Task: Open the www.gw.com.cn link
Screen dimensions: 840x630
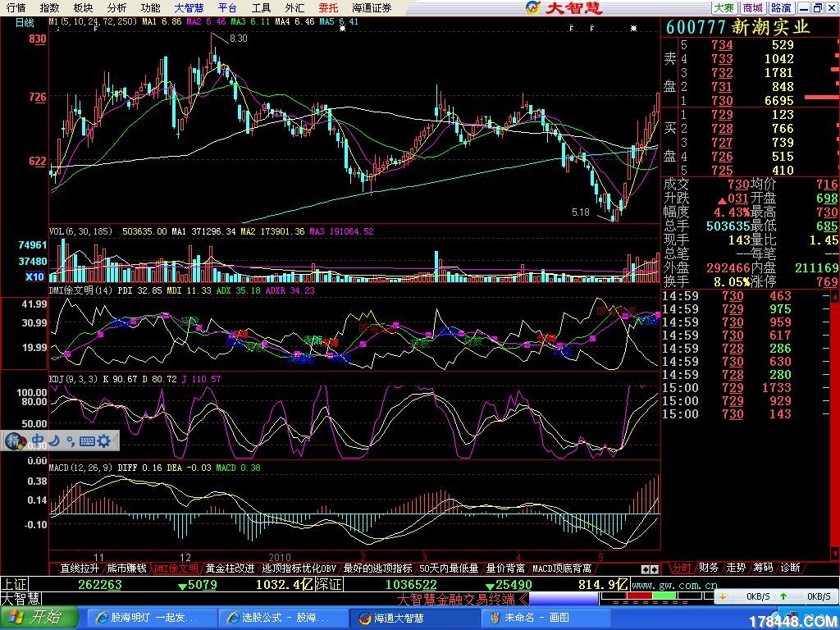Action: click(673, 585)
